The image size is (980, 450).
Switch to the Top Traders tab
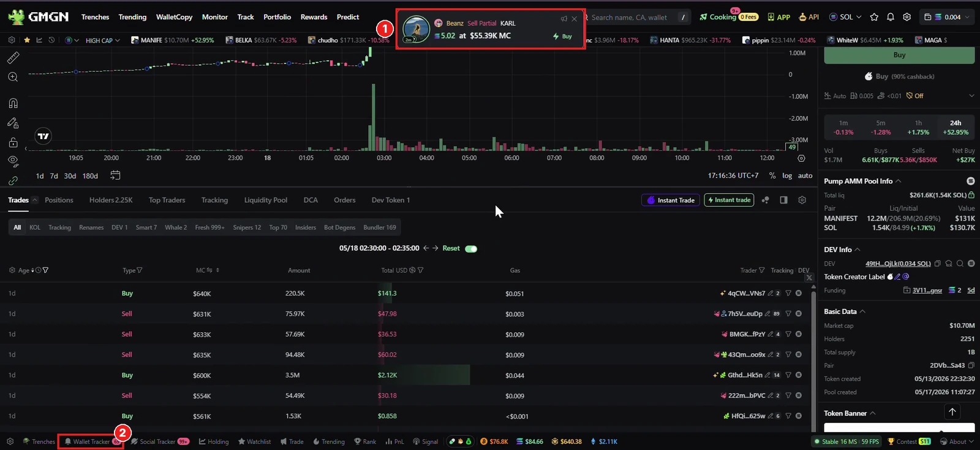[x=167, y=200]
